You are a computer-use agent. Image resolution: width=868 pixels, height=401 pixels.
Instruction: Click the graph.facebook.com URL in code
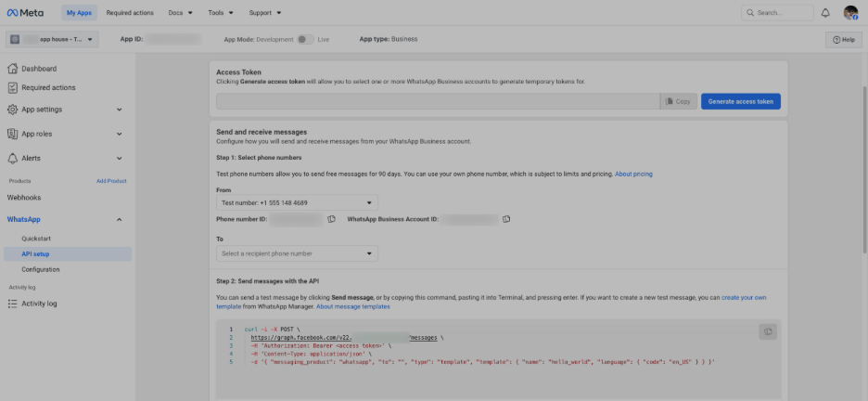point(344,337)
